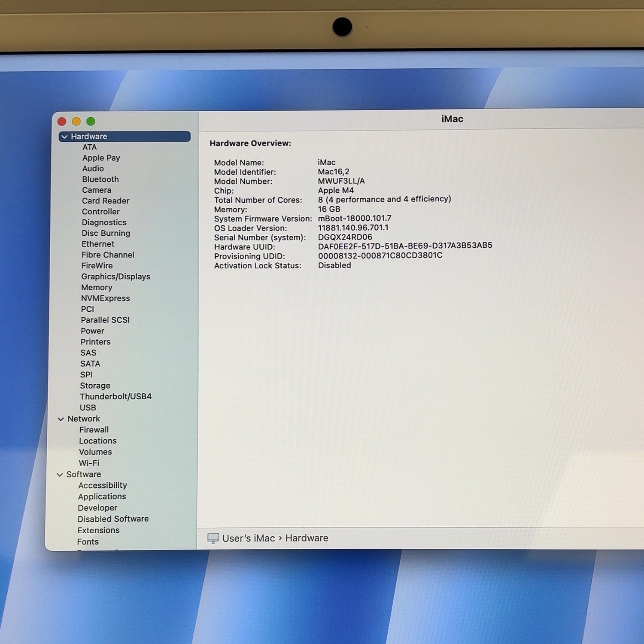Click User's iMac in the path bar

click(249, 538)
